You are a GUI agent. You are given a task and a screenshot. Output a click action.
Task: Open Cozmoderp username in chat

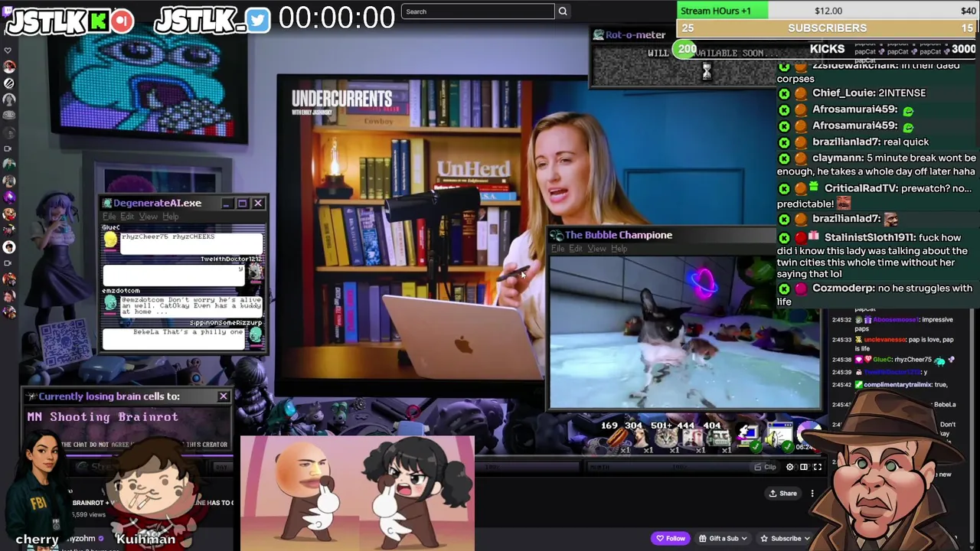(843, 289)
